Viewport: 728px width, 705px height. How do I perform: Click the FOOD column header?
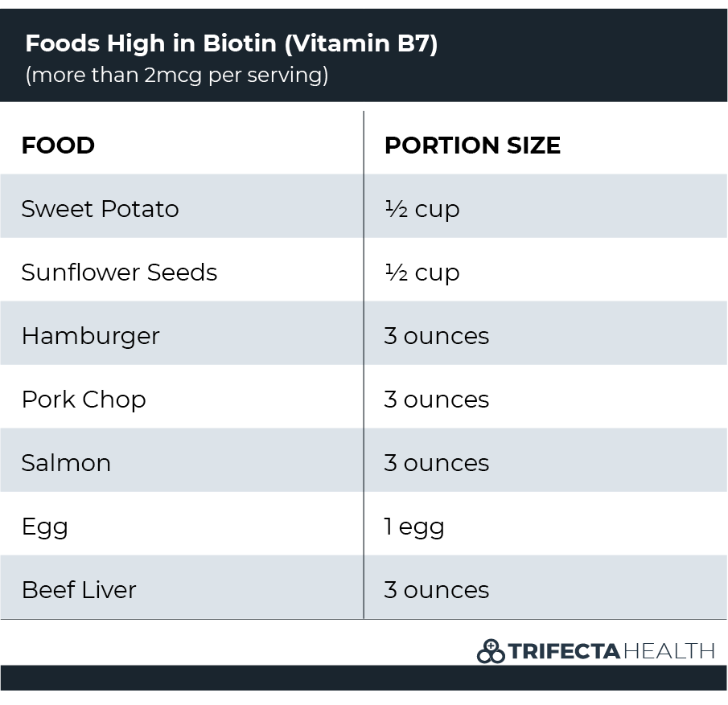[x=58, y=146]
